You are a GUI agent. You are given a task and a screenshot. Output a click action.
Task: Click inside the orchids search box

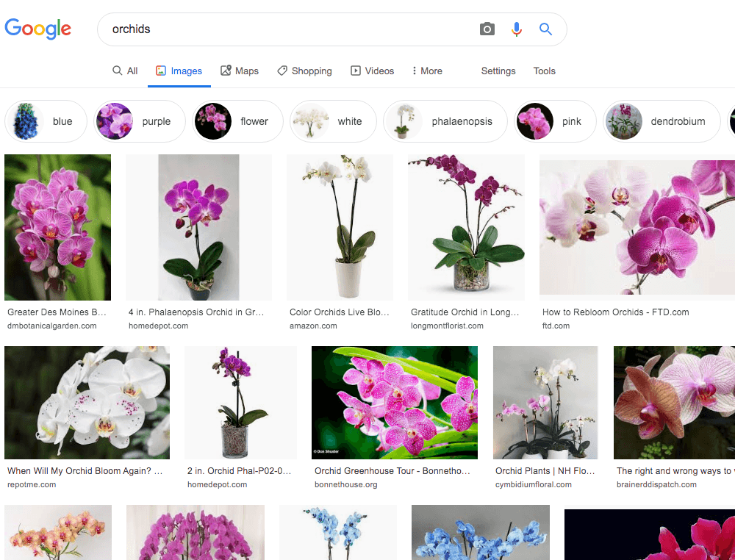(x=287, y=29)
